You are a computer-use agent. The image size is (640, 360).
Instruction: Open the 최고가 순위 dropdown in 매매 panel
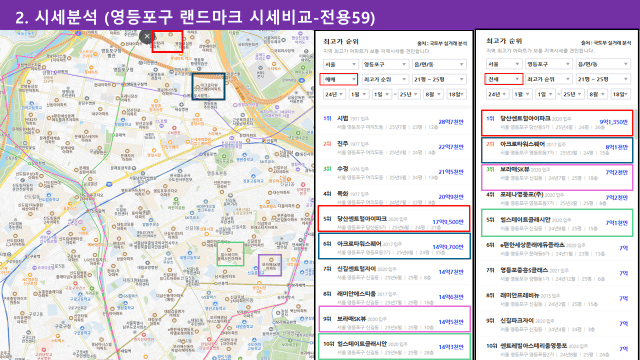385,79
